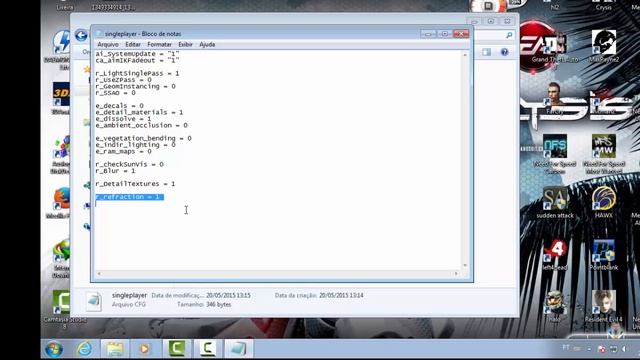Open the Editar menu
The height and width of the screenshot is (360, 640).
coord(133,44)
